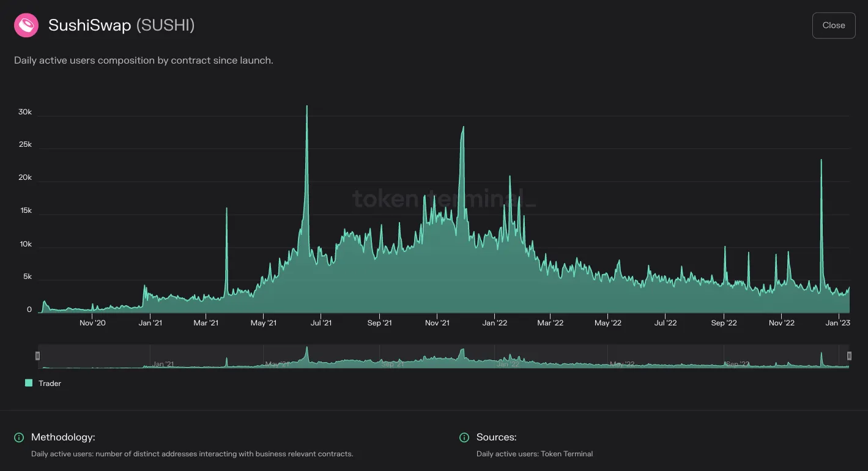Screen dimensions: 868x471
Task: Click the SushiSwap (SUSHI) title text
Action: (122, 26)
